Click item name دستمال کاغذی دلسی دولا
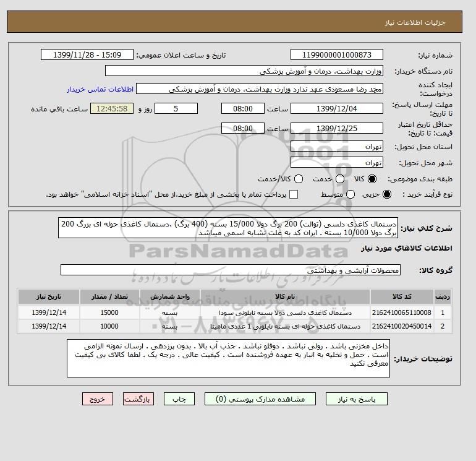 (285, 312)
